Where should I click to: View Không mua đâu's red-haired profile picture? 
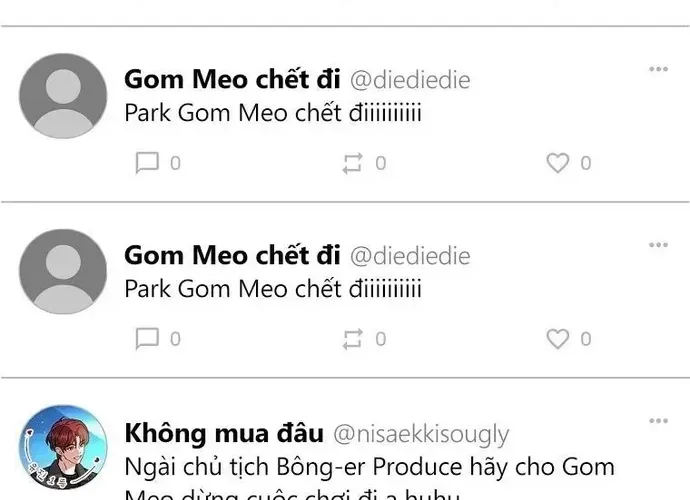tap(63, 447)
